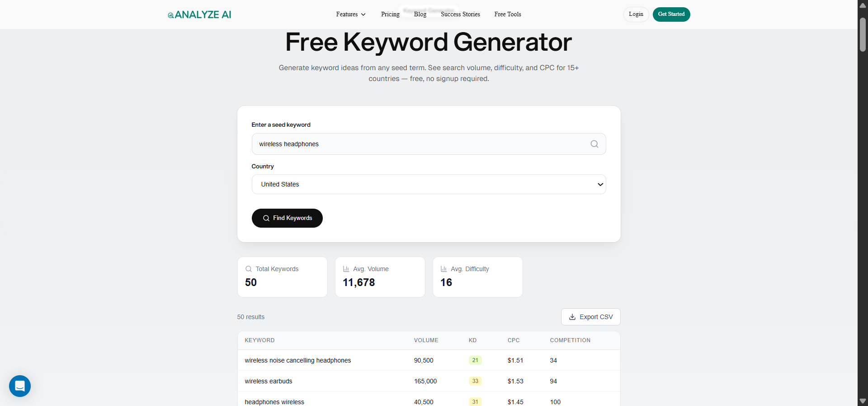
Task: Click the scrollbar down arrow
Action: tap(863, 401)
